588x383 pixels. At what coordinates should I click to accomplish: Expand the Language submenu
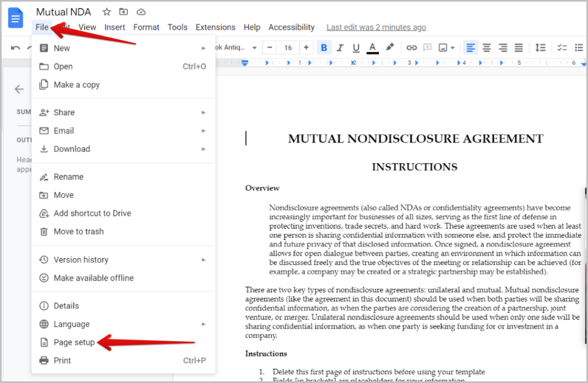coord(123,324)
